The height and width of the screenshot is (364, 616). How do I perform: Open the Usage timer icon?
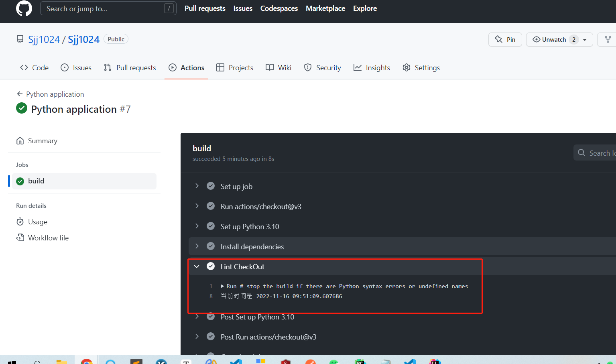coord(20,222)
